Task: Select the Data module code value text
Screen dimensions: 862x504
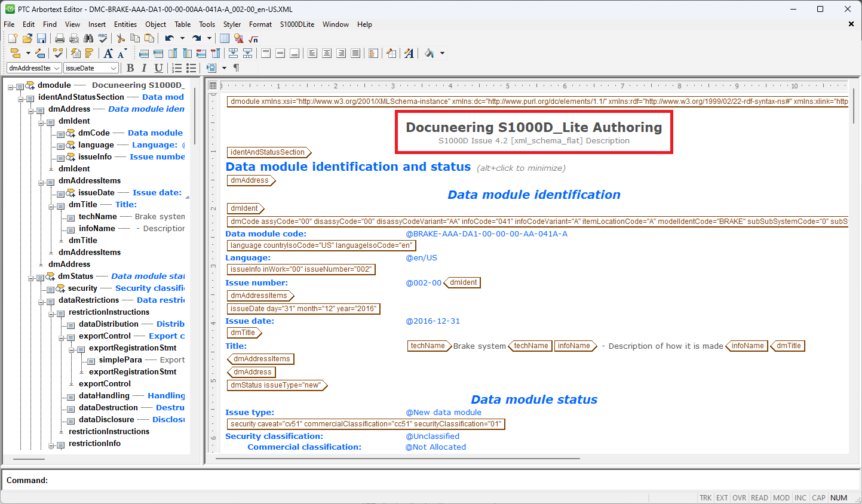Action: coord(487,234)
